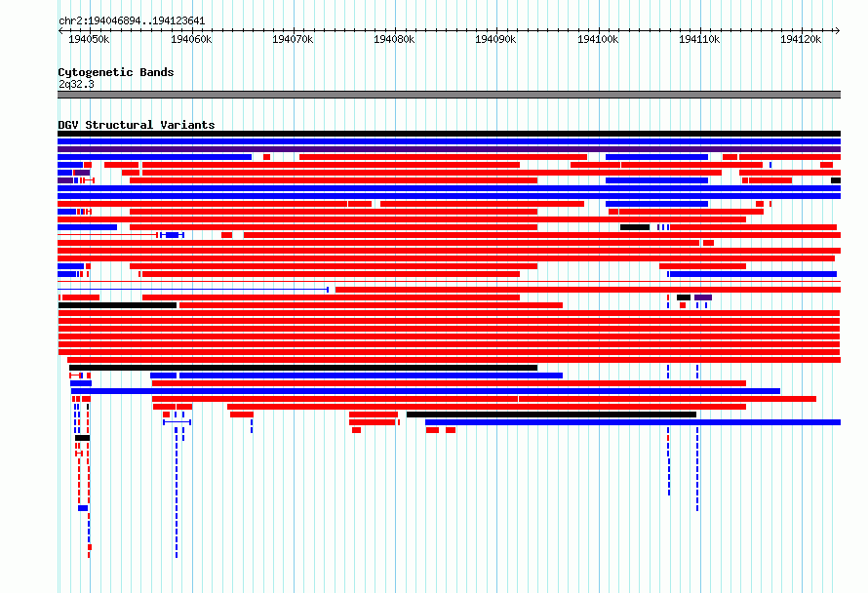This screenshot has height=593, width=868.
Task: Click the left arrow of the ruler
Action: [60, 31]
